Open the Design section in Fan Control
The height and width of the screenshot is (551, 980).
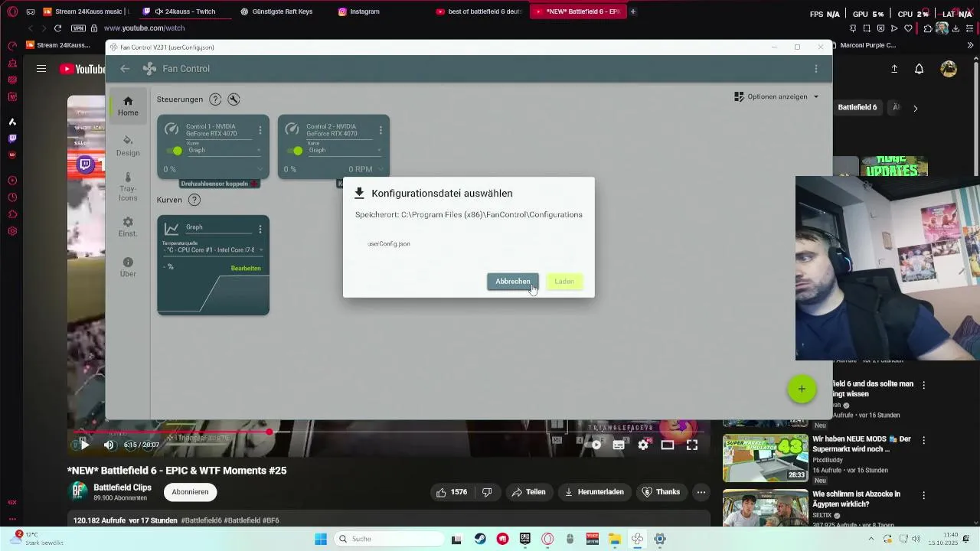coord(128,146)
